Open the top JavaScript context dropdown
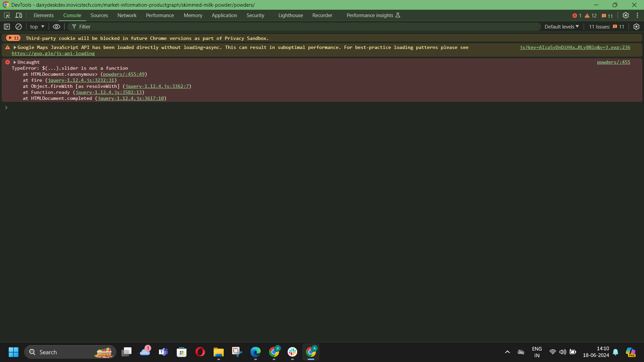 pos(37,27)
